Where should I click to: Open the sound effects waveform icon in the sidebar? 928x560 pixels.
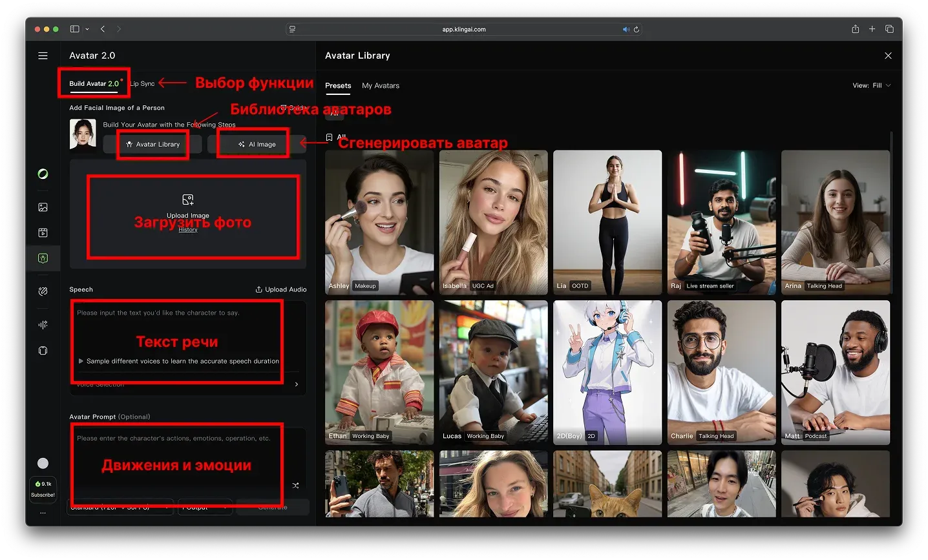tap(43, 325)
